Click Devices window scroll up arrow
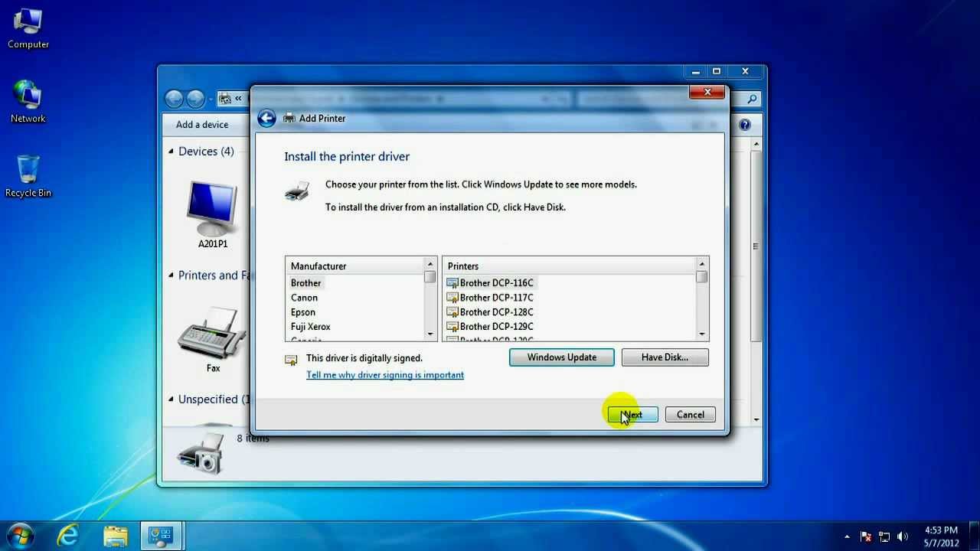This screenshot has width=980, height=551. click(x=756, y=144)
